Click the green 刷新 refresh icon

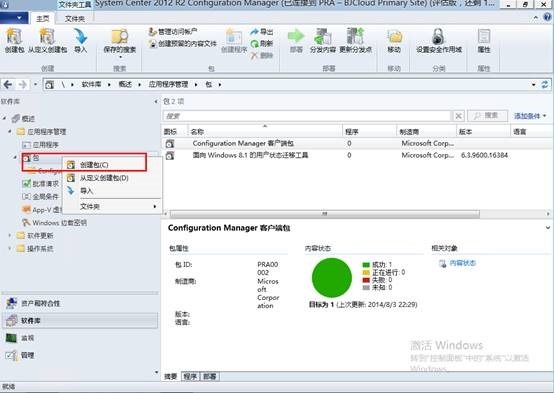(x=254, y=44)
